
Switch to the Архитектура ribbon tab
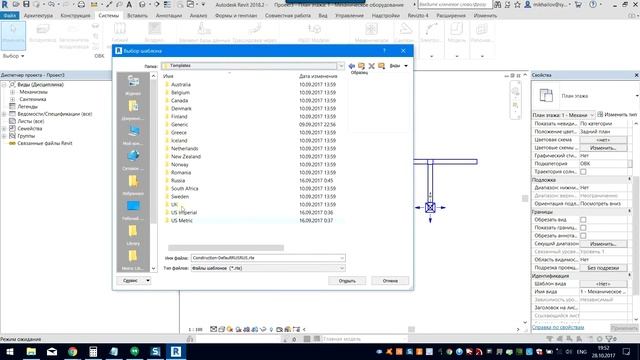click(38, 16)
